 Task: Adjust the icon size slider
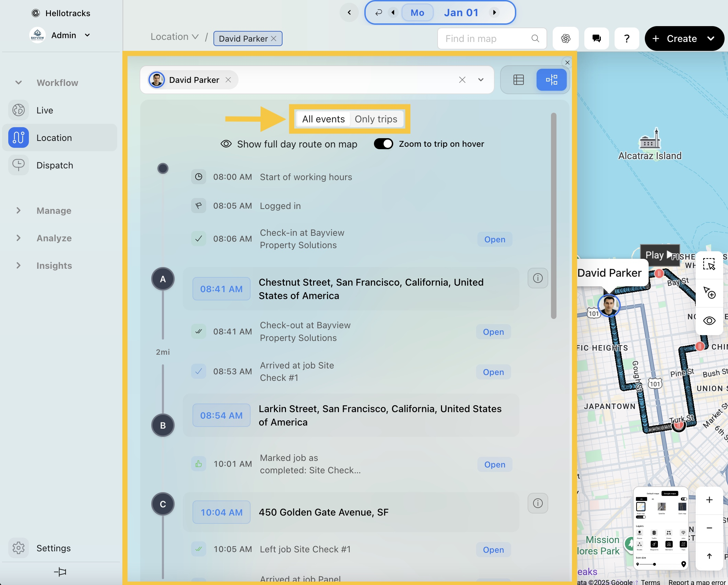click(x=654, y=564)
